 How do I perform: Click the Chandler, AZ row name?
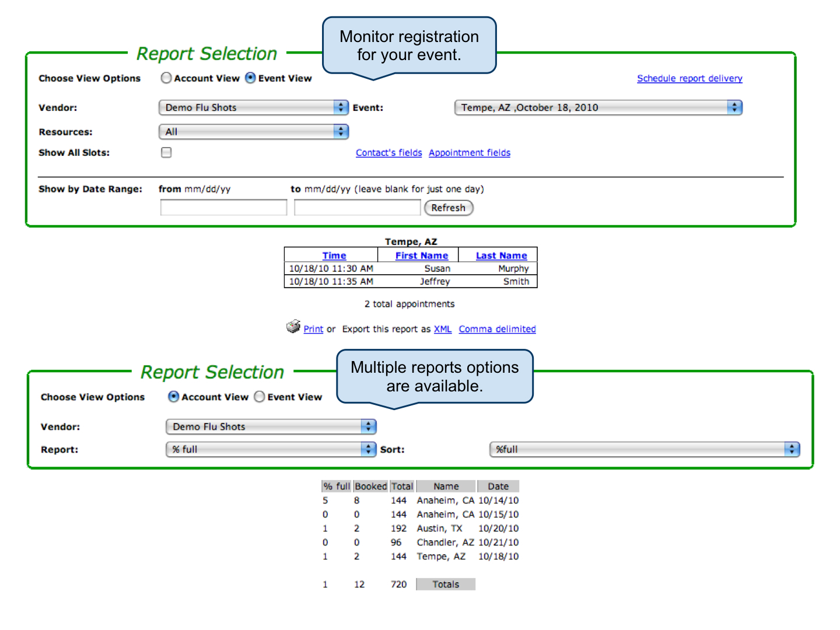click(445, 542)
